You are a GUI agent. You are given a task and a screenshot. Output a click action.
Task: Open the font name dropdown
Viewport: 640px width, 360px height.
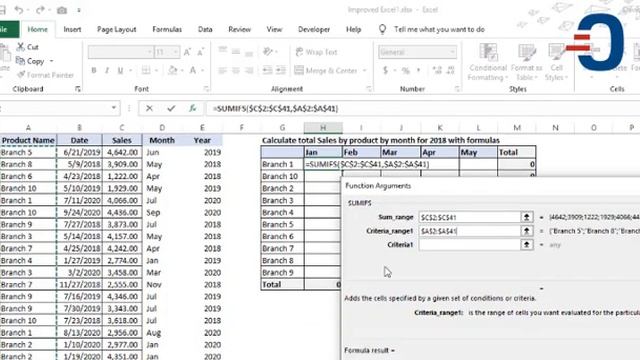coord(150,52)
